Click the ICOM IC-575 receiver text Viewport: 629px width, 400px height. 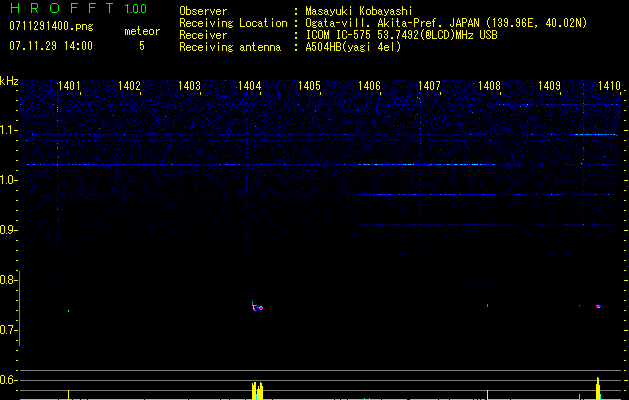click(401, 35)
